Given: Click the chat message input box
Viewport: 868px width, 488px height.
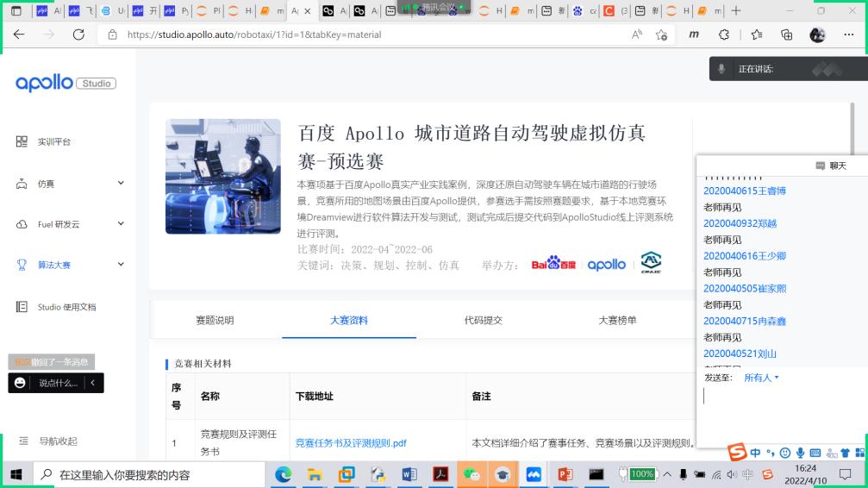Looking at the screenshot, I should click(x=782, y=416).
